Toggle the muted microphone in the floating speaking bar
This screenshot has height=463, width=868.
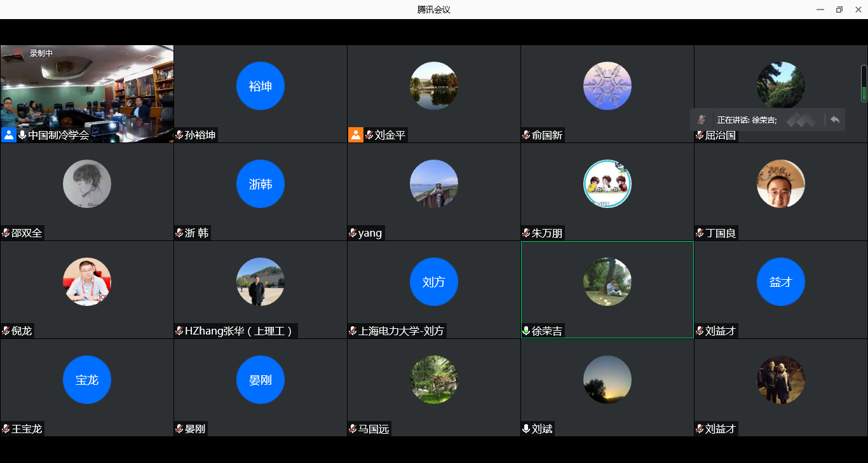(702, 120)
